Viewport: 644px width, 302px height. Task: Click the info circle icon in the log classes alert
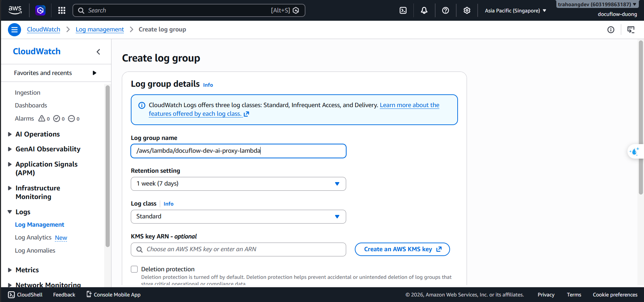[142, 105]
